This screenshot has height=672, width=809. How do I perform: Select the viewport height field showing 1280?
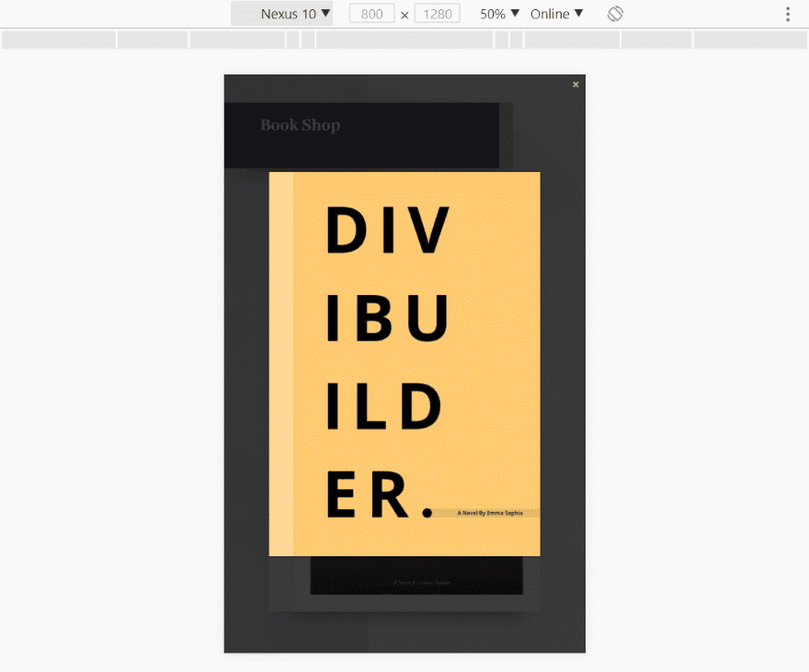[437, 13]
